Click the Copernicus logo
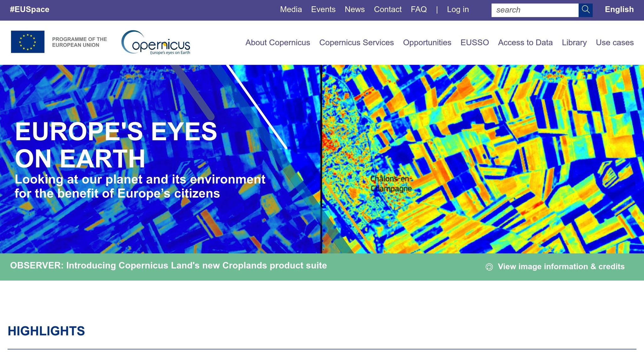 [x=156, y=42]
